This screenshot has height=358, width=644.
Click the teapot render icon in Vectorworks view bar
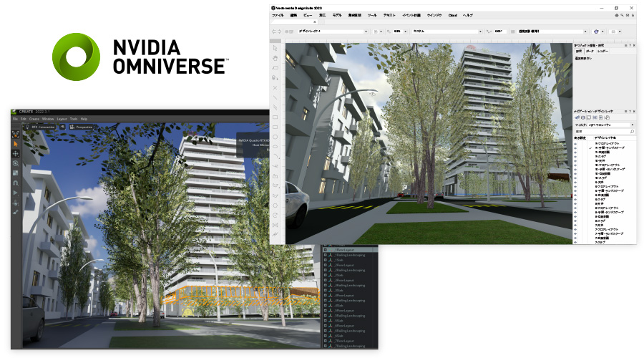point(596,32)
